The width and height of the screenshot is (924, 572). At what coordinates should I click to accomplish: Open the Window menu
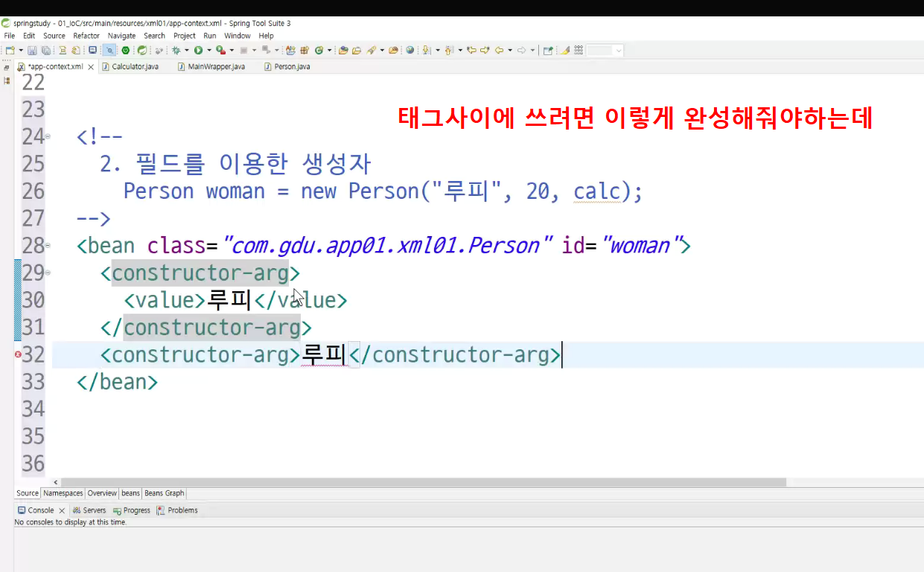coord(238,36)
